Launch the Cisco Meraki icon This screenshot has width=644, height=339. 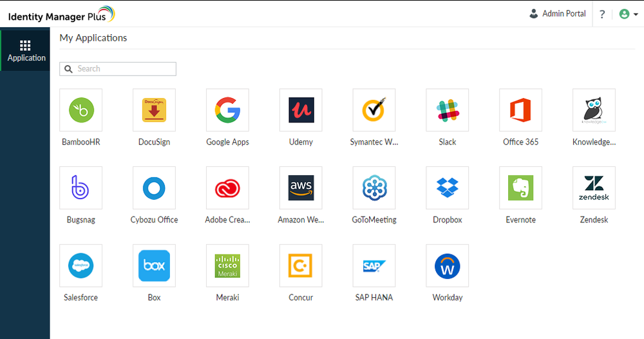click(x=227, y=266)
